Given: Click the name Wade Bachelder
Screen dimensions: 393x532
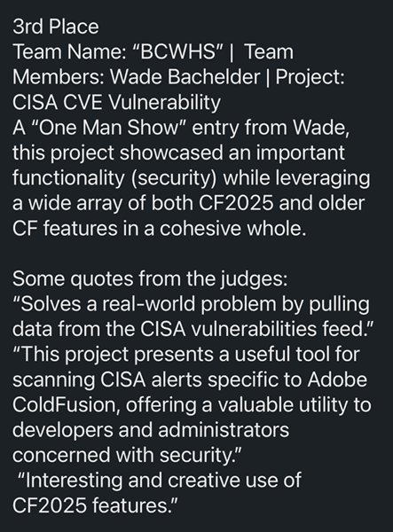Looking at the screenshot, I should (185, 77).
